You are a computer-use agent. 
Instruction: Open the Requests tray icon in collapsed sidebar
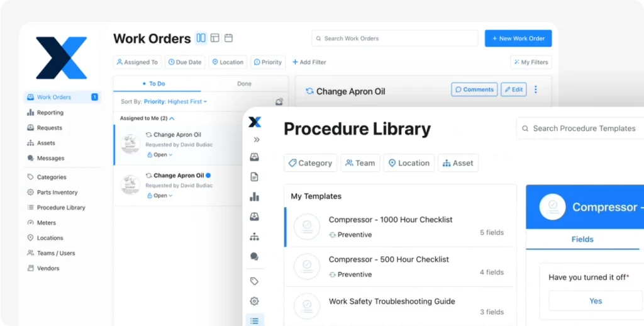(x=255, y=216)
